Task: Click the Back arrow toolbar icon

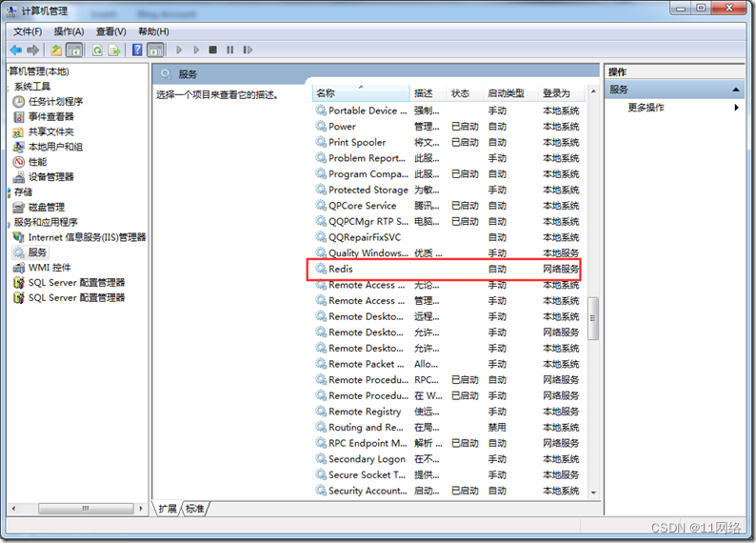Action: pyautogui.click(x=16, y=50)
